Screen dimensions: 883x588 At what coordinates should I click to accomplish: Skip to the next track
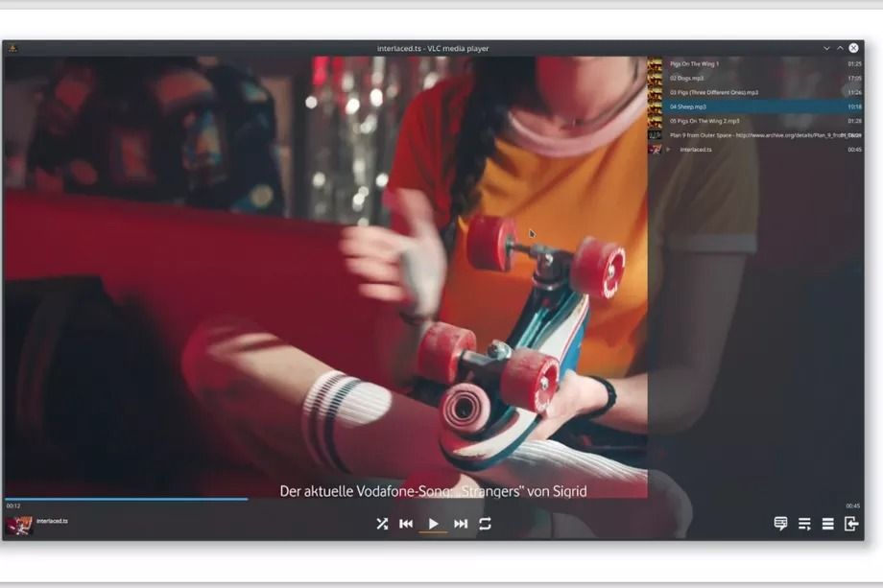point(461,524)
